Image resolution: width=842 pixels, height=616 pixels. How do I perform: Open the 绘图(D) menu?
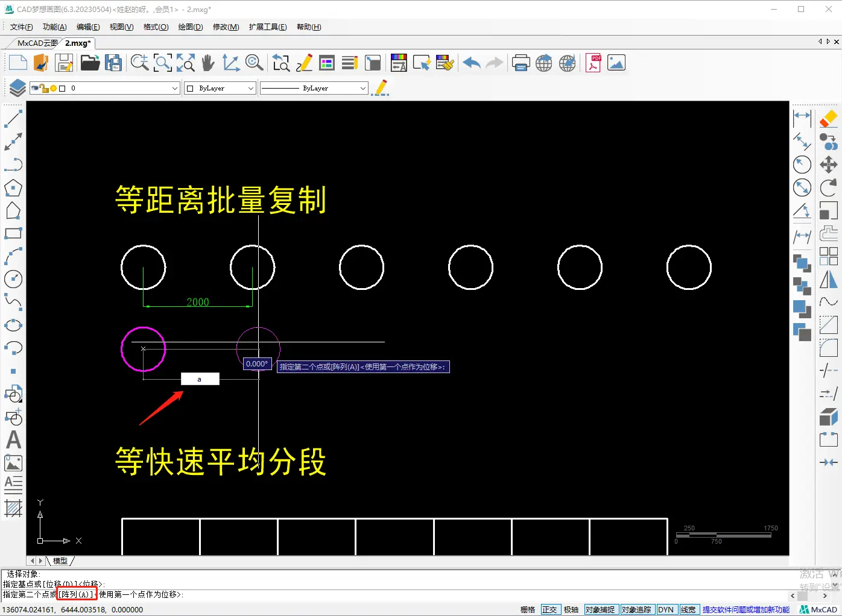tap(191, 27)
